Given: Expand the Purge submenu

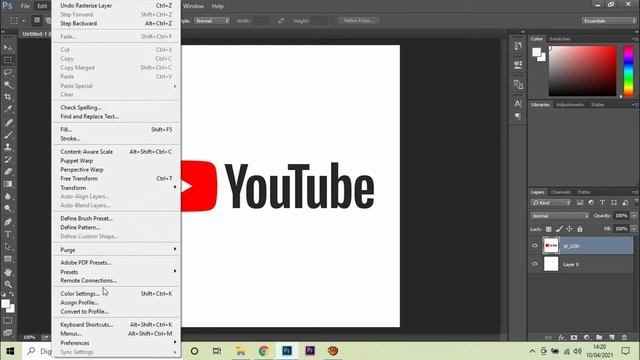Looking at the screenshot, I should point(116,250).
